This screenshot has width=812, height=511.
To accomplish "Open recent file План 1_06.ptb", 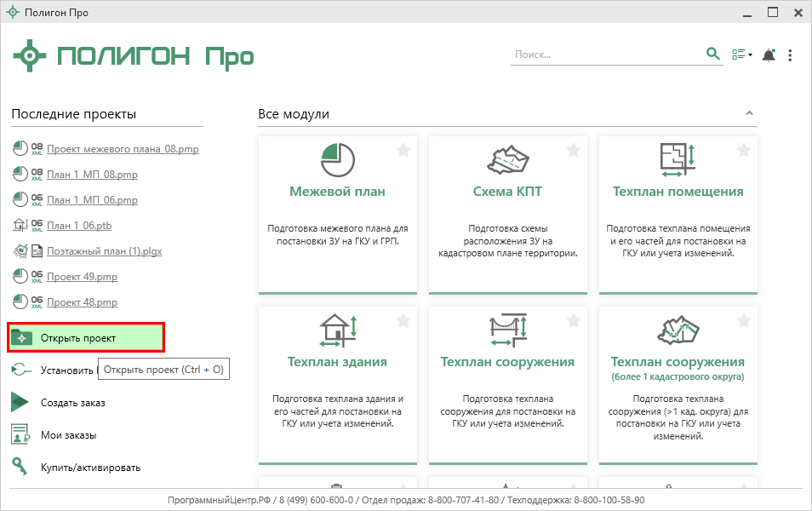I will tap(79, 226).
